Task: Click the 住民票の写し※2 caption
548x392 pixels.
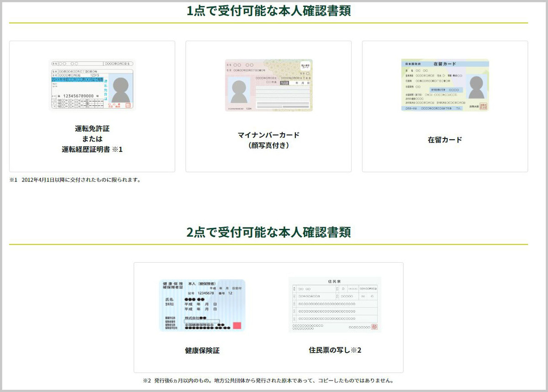Action: [335, 350]
